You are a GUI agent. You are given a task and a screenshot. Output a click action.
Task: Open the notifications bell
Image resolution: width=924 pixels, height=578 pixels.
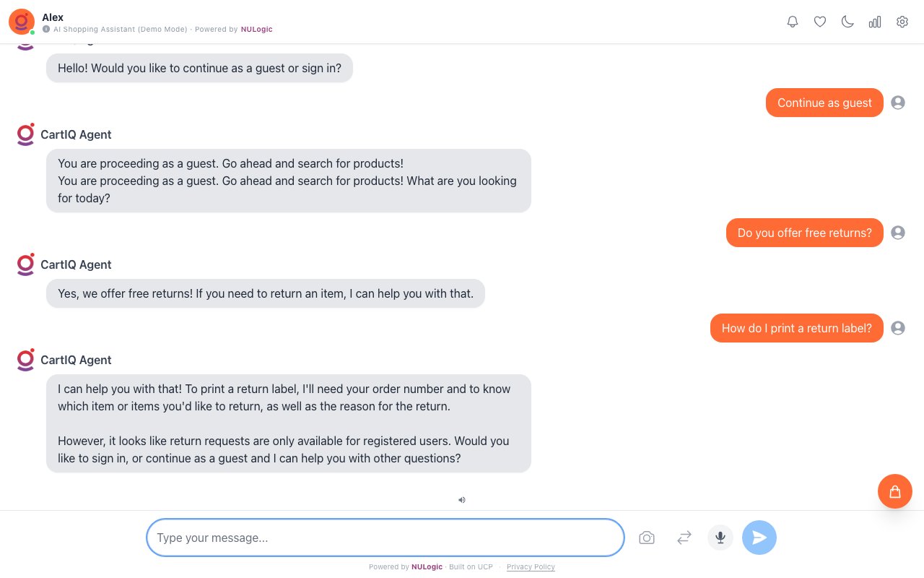(x=793, y=22)
